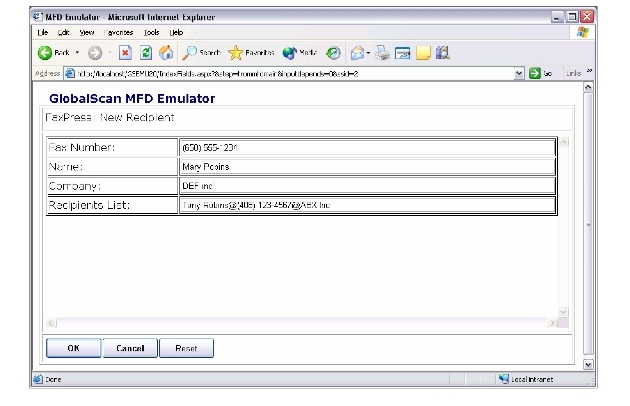Open the Tools menu

pyautogui.click(x=151, y=33)
